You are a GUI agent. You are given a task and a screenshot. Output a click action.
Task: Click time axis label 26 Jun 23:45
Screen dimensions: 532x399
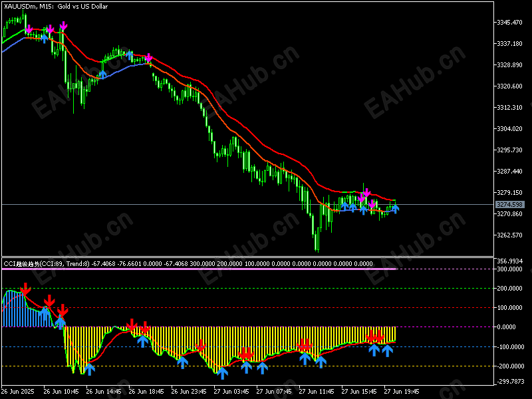[189, 391]
